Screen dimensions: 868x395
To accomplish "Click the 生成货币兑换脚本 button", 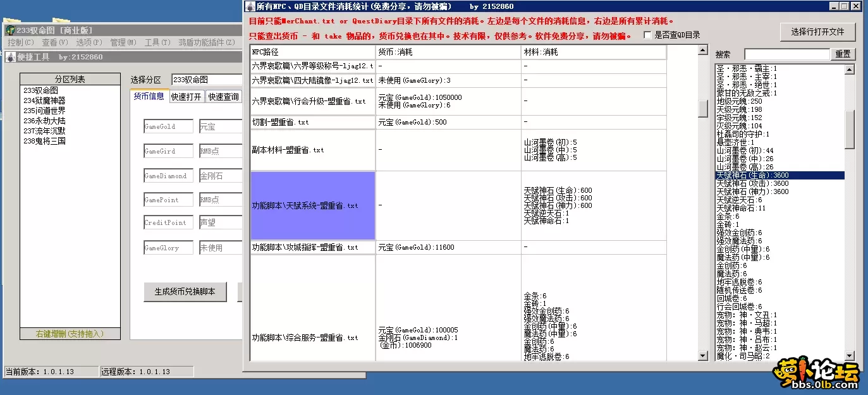I will pos(185,292).
